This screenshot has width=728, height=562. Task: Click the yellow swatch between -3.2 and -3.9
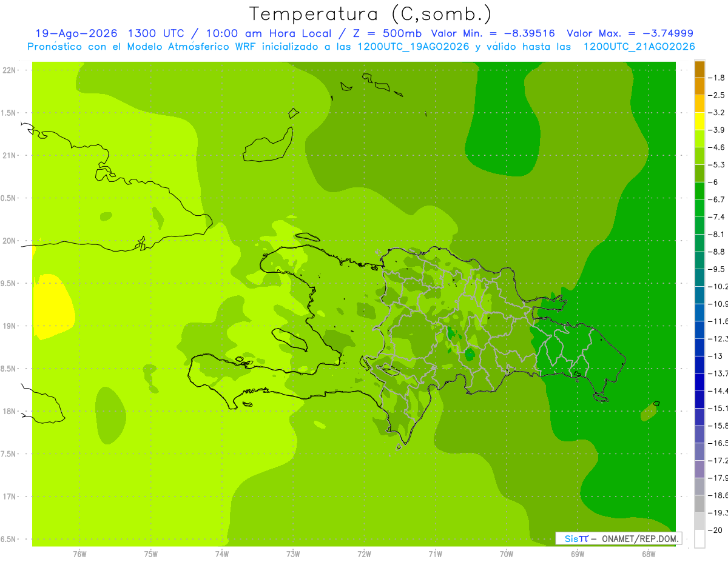click(699, 121)
